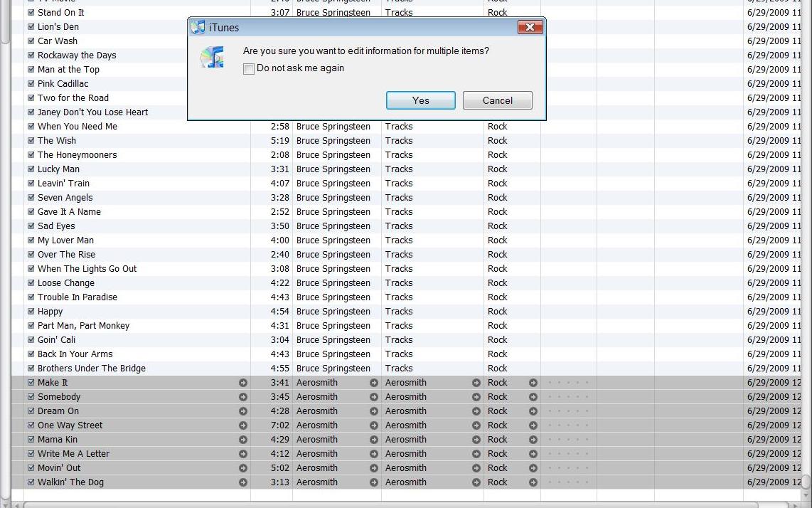Click arrow icon next to Mama Kin title
The image size is (812, 508).
click(243, 440)
